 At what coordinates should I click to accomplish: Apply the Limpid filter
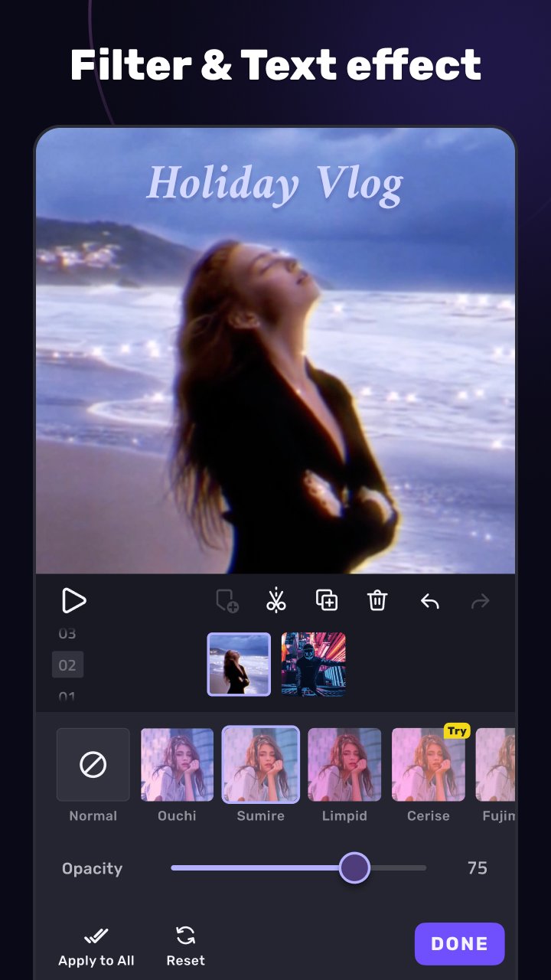(344, 764)
